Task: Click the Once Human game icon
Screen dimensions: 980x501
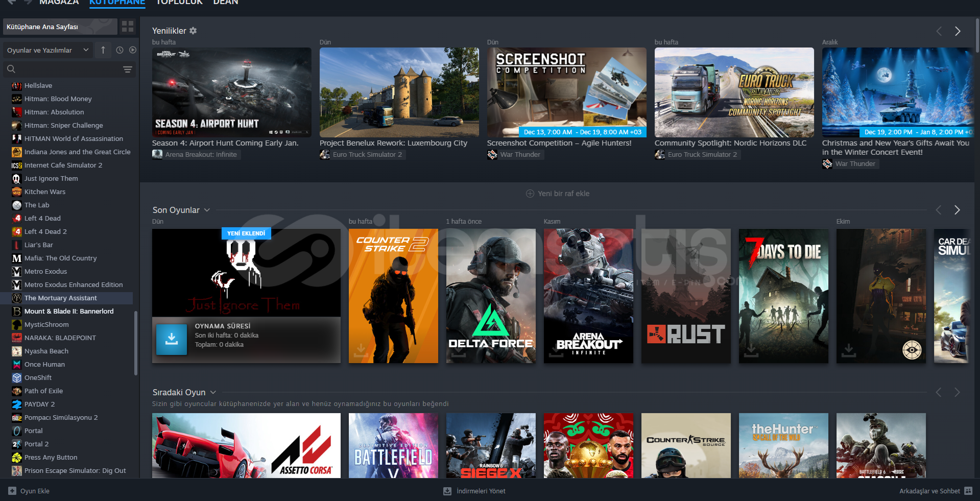Action: coord(17,365)
